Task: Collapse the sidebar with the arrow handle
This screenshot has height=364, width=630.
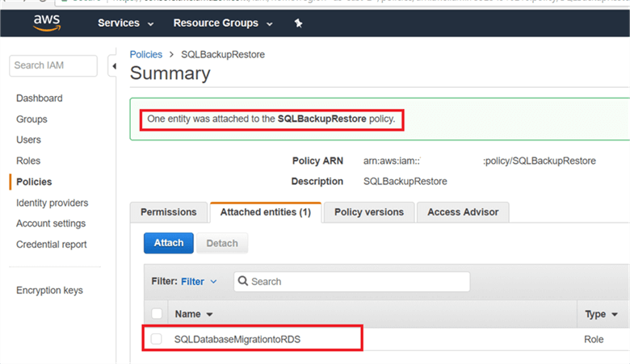Action: point(113,66)
